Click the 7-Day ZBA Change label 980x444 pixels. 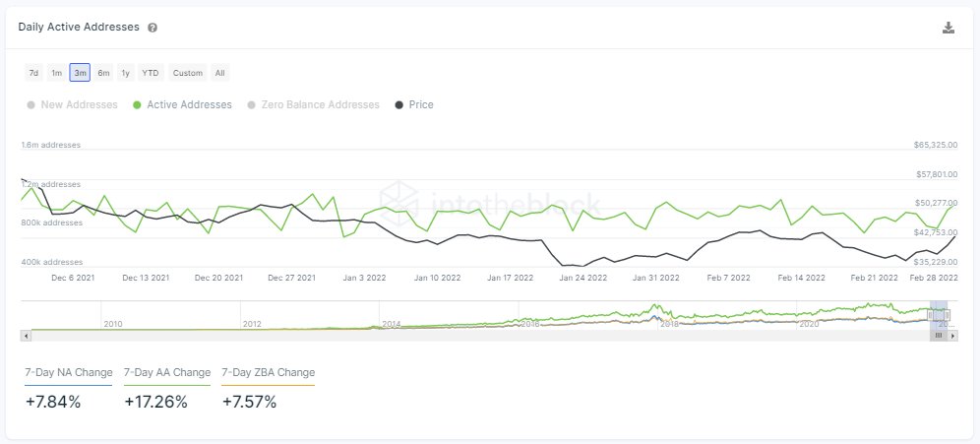point(269,373)
